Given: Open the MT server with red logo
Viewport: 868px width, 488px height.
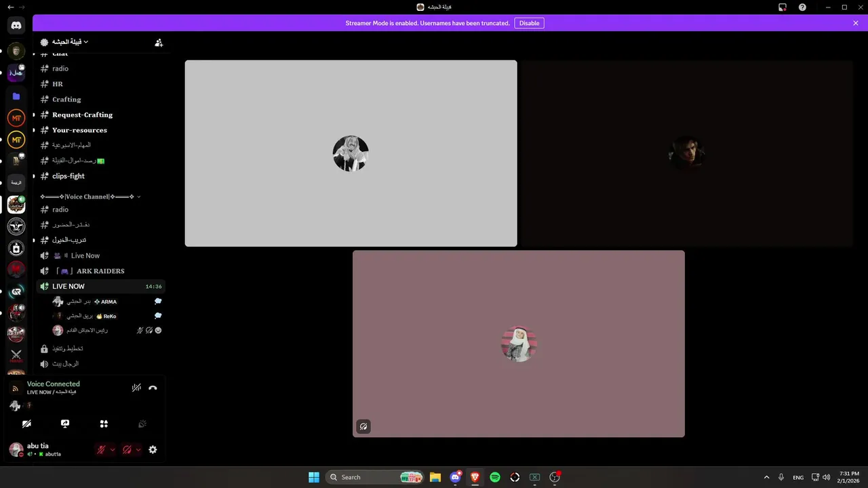Looking at the screenshot, I should coord(16,118).
